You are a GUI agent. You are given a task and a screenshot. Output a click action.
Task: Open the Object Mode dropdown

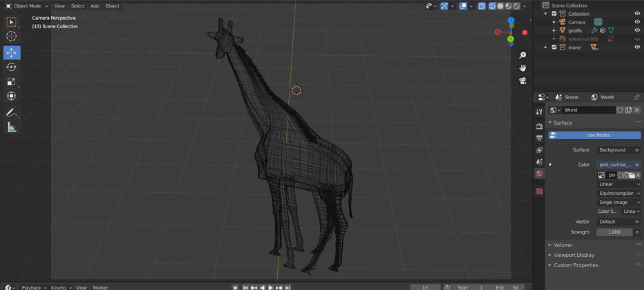point(26,6)
